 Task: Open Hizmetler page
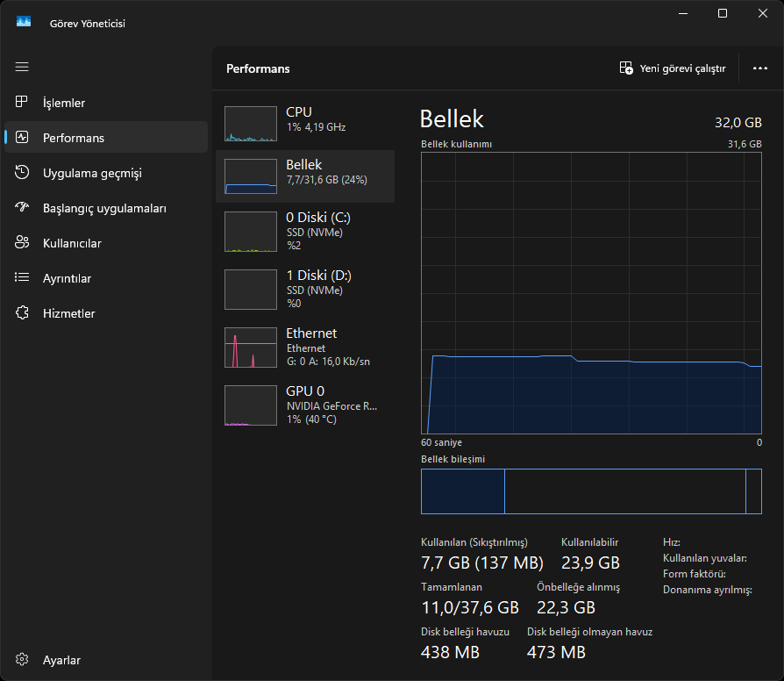click(106, 313)
